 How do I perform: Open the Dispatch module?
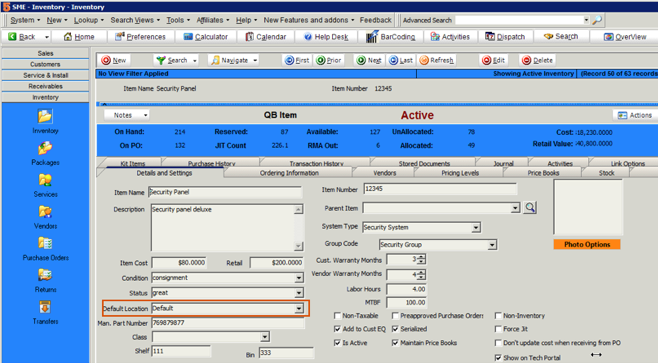point(505,37)
